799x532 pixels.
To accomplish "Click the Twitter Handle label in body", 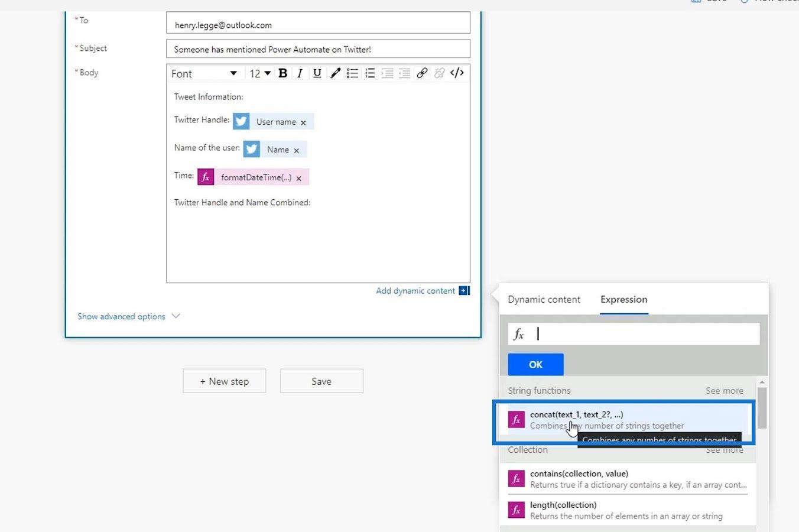I will pos(202,120).
